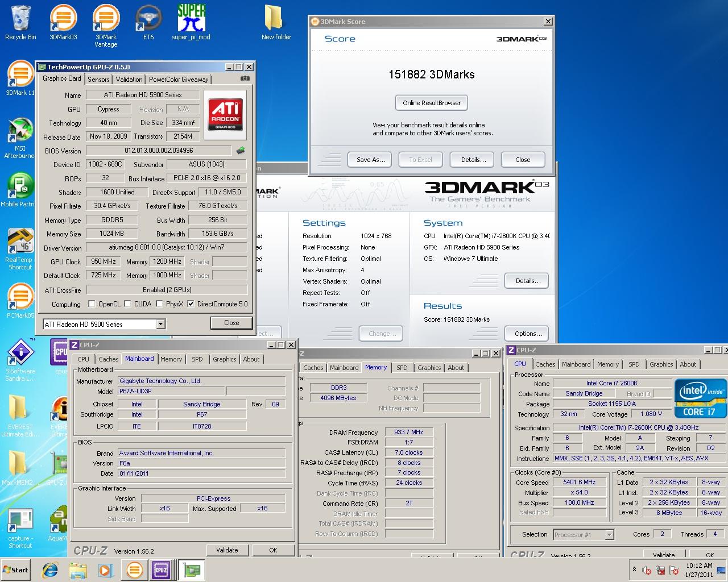The height and width of the screenshot is (582, 728).
Task: Toggle the DirectCompute 5.0 checkbox
Action: pos(191,304)
